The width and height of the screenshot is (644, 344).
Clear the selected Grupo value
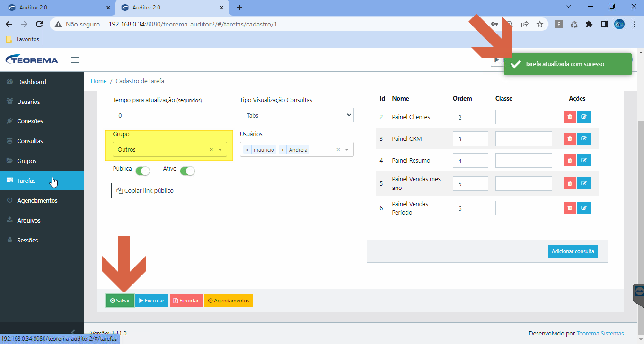click(211, 150)
